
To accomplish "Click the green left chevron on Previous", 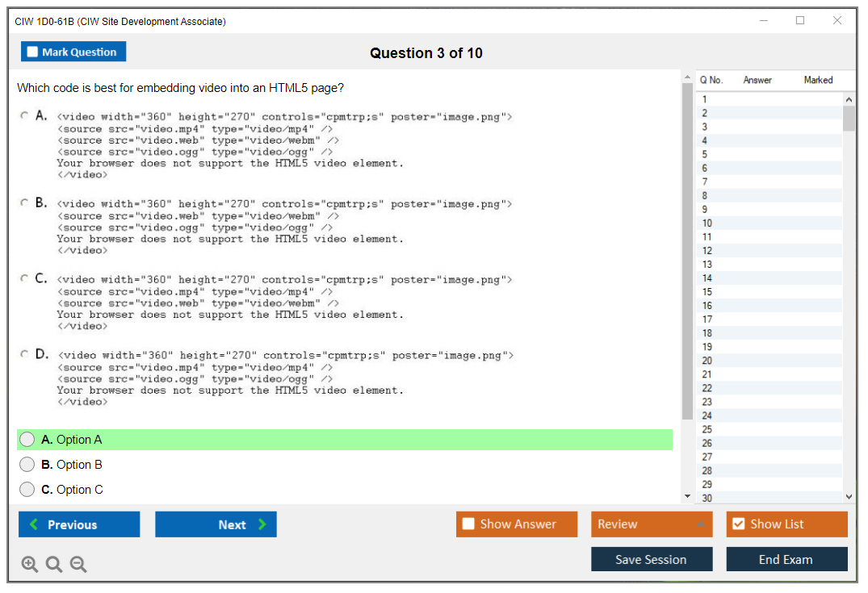I will click(x=34, y=524).
